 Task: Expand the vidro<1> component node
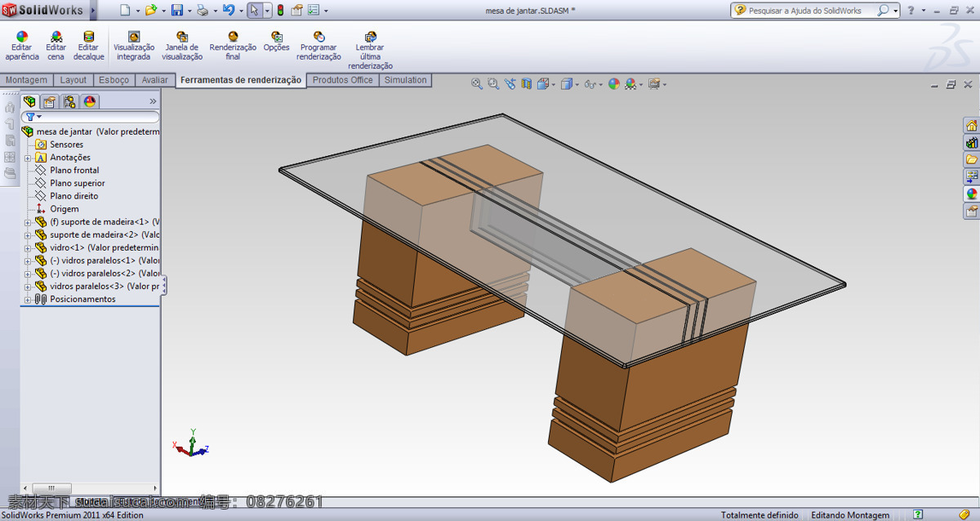(x=27, y=247)
